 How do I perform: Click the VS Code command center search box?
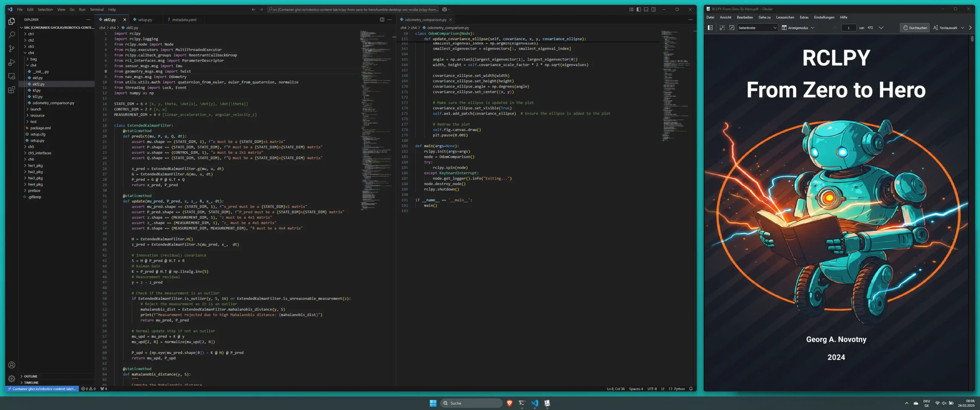click(352, 10)
